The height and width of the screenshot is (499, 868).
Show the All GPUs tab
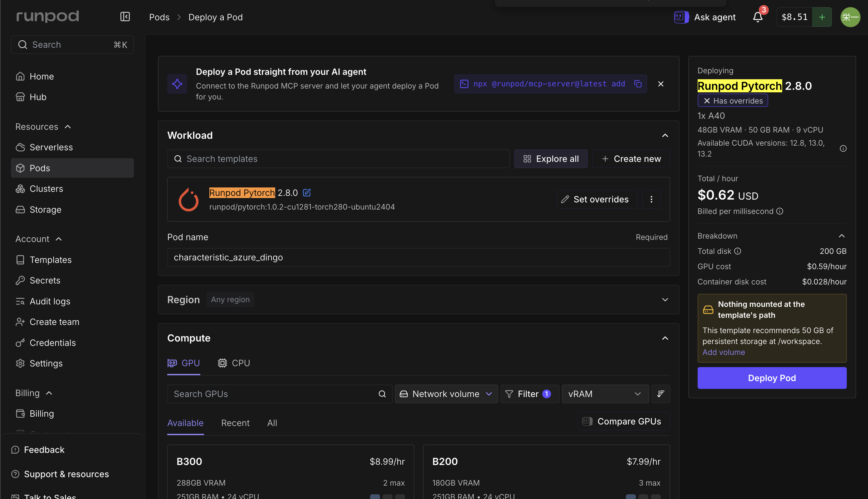click(272, 423)
